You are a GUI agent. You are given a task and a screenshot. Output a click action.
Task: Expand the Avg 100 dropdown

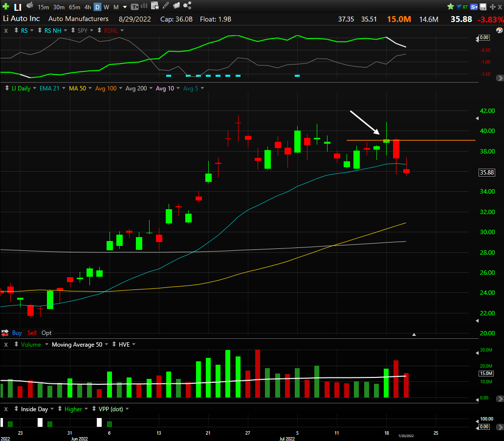pyautogui.click(x=121, y=88)
